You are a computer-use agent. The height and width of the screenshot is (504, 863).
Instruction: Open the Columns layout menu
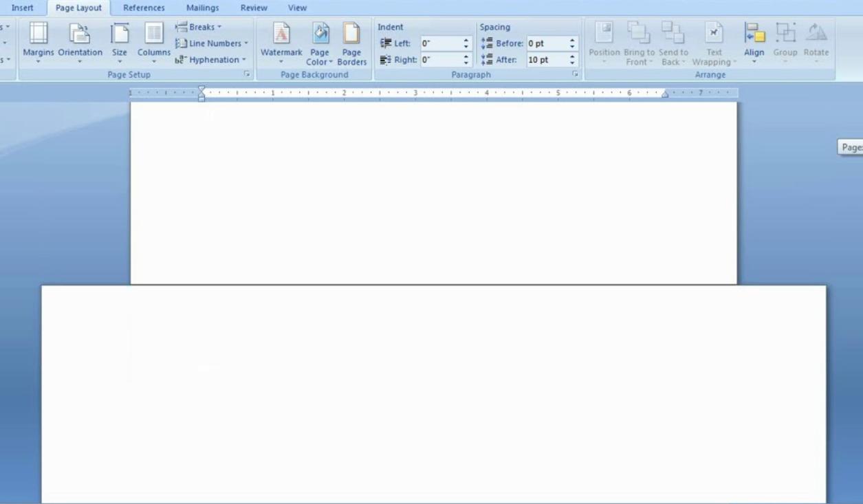[x=154, y=43]
